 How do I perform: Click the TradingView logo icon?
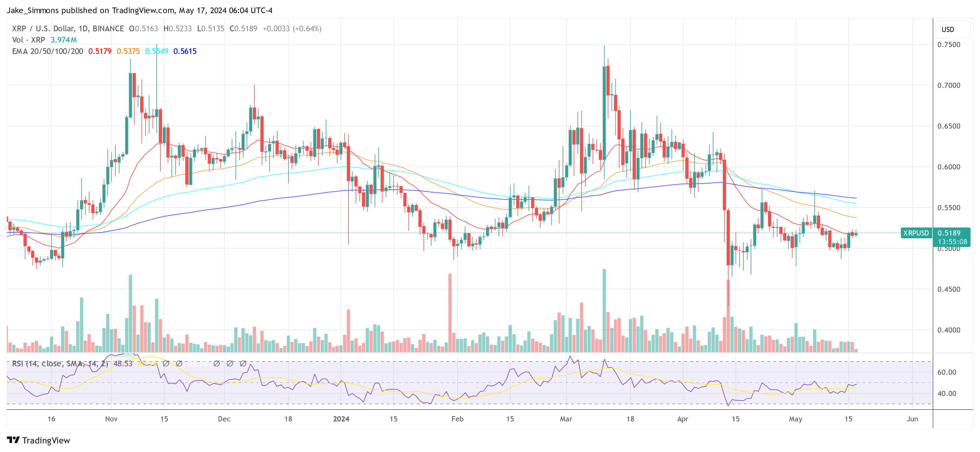tap(13, 440)
